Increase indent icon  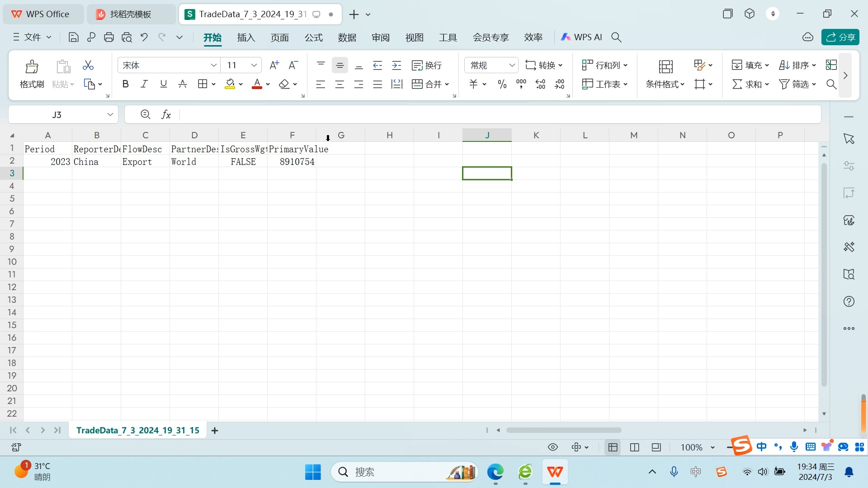coord(396,66)
